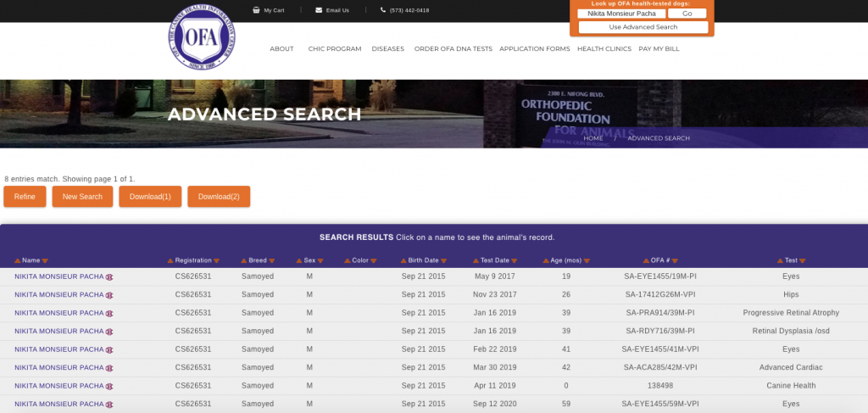The image size is (868, 413).
Task: Sort OFA # ascending arrow
Action: (647, 260)
